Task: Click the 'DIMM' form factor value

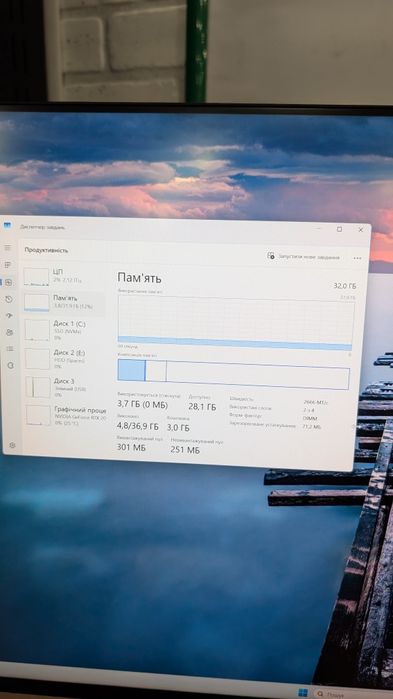Action: click(x=310, y=418)
